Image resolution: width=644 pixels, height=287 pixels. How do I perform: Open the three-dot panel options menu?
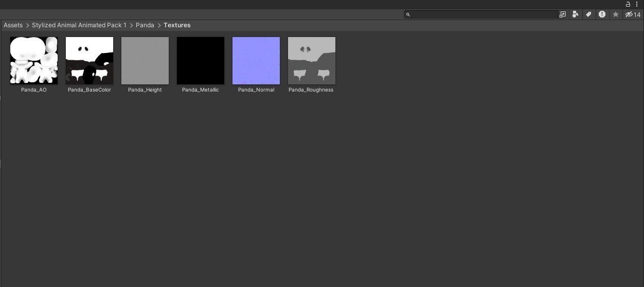(637, 4)
